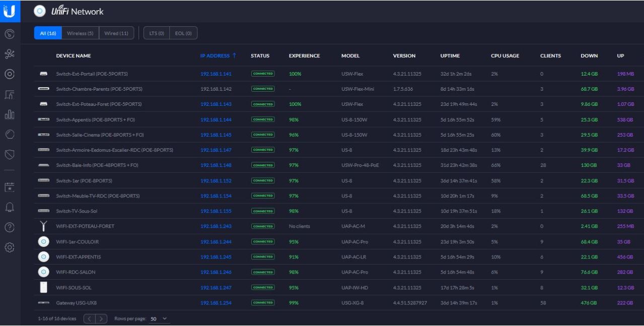Open the Topology view in sidebar
Viewport: 644px width, 326px height.
(x=10, y=53)
